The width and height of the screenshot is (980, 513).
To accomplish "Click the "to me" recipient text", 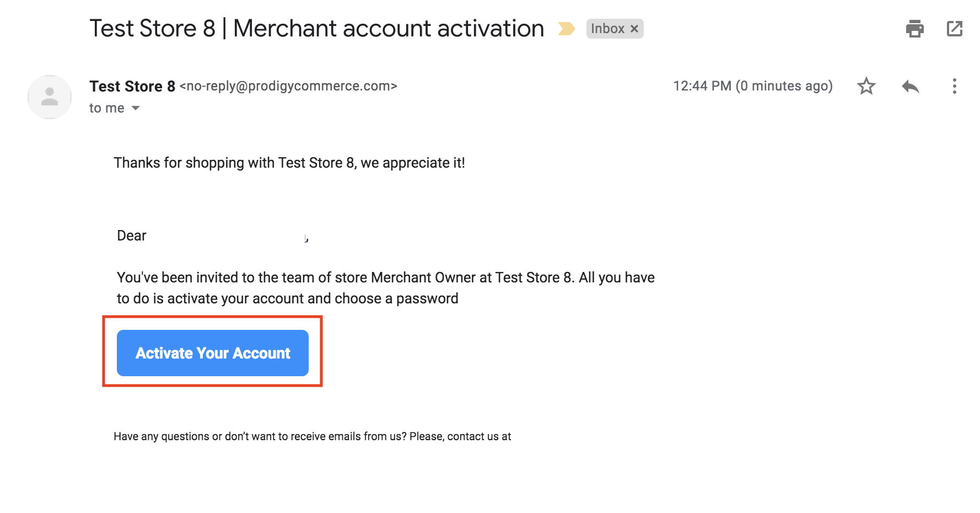I will pos(107,108).
